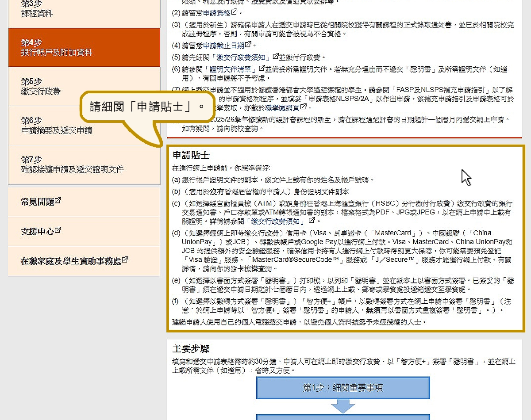
Task: Click external-link icon after 繳交行政費須知 in item (5)
Action: (x=276, y=57)
